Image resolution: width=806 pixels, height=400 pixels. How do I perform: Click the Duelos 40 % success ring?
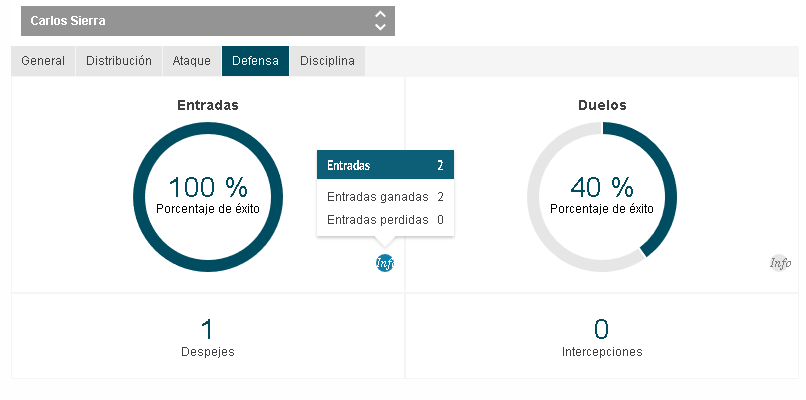click(602, 197)
